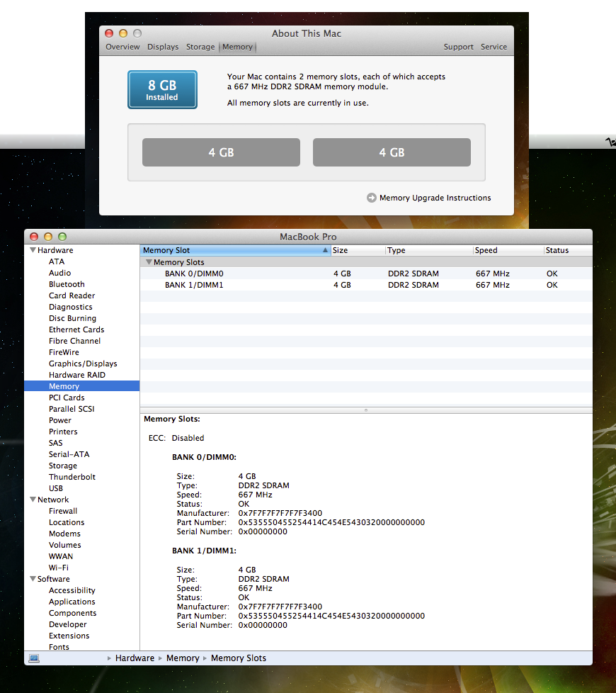This screenshot has height=693, width=616.
Task: Select Components under Software
Action: (72, 613)
